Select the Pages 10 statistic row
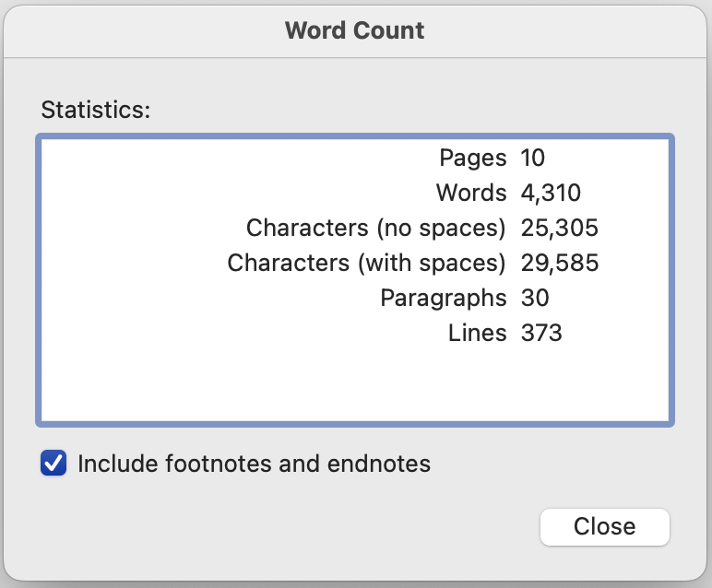The height and width of the screenshot is (588, 712). pos(355,158)
